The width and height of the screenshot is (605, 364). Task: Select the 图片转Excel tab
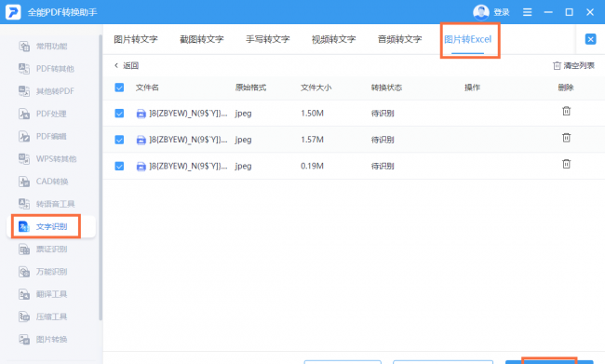click(467, 39)
